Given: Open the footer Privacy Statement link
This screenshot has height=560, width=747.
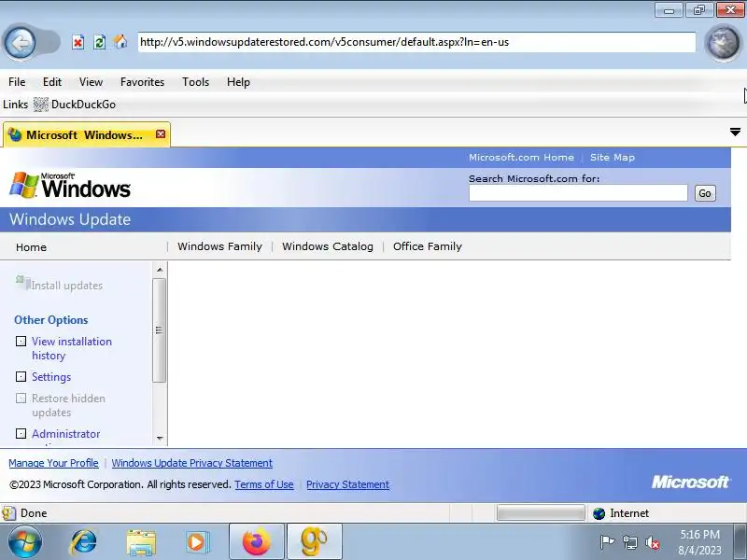Looking at the screenshot, I should pos(347,484).
